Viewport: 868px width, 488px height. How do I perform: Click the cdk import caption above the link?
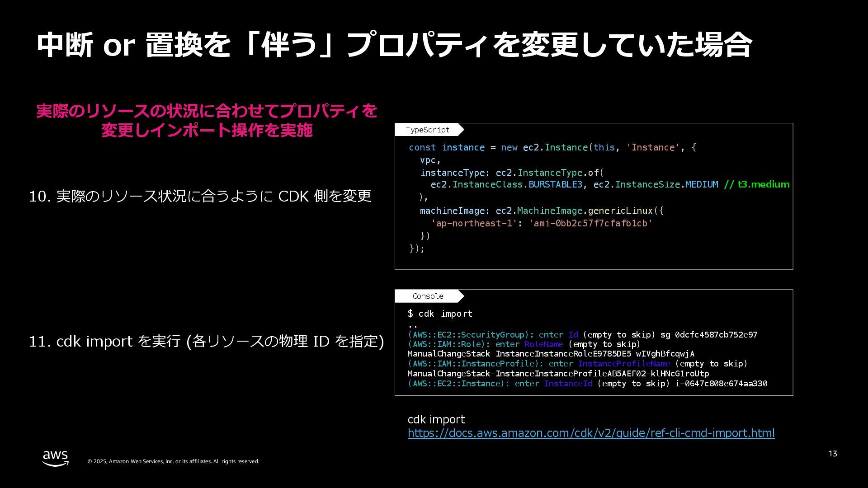tap(436, 419)
